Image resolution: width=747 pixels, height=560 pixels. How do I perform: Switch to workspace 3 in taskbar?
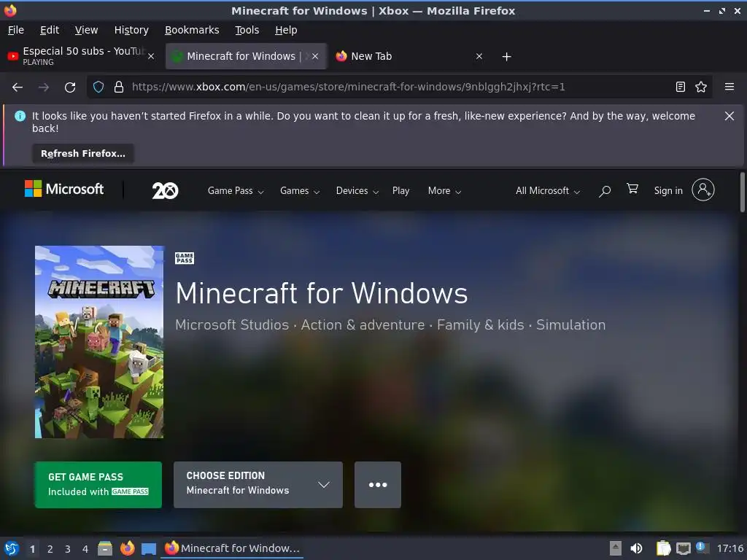pyautogui.click(x=68, y=549)
